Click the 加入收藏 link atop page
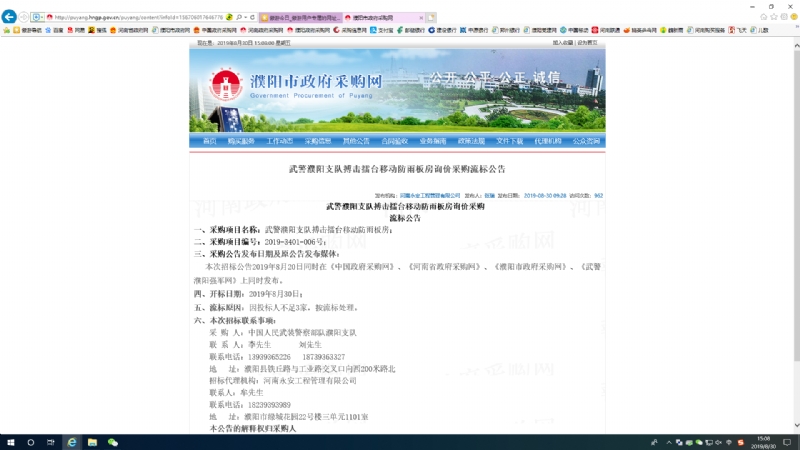The width and height of the screenshot is (800, 450). click(563, 43)
